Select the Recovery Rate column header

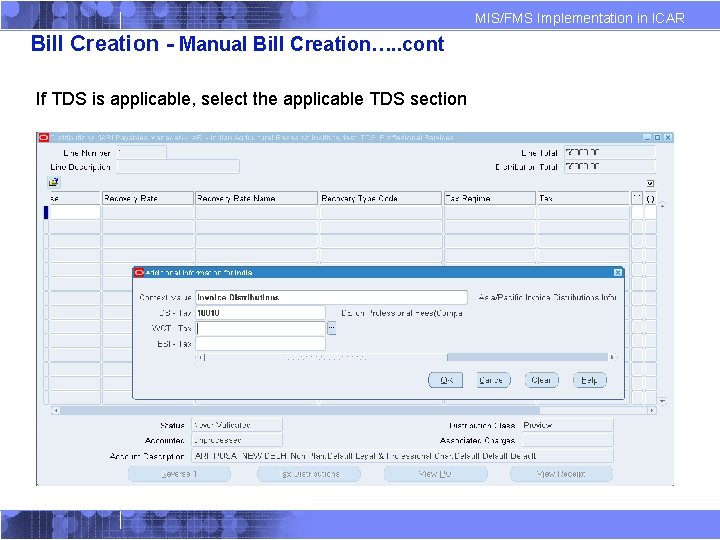coord(147,198)
